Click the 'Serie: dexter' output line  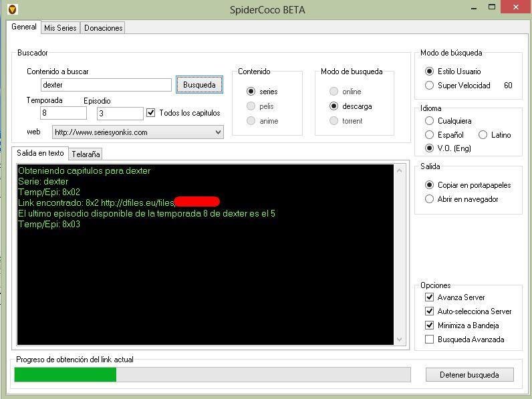tap(43, 181)
